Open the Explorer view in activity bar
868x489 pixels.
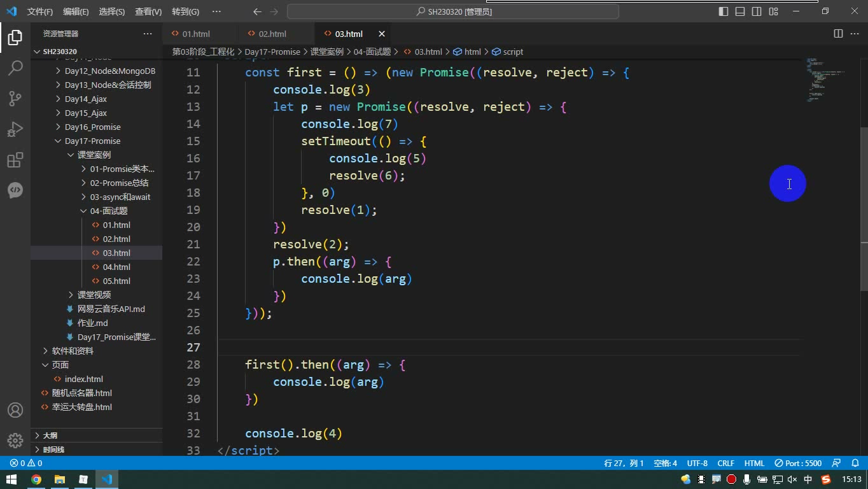(15, 38)
